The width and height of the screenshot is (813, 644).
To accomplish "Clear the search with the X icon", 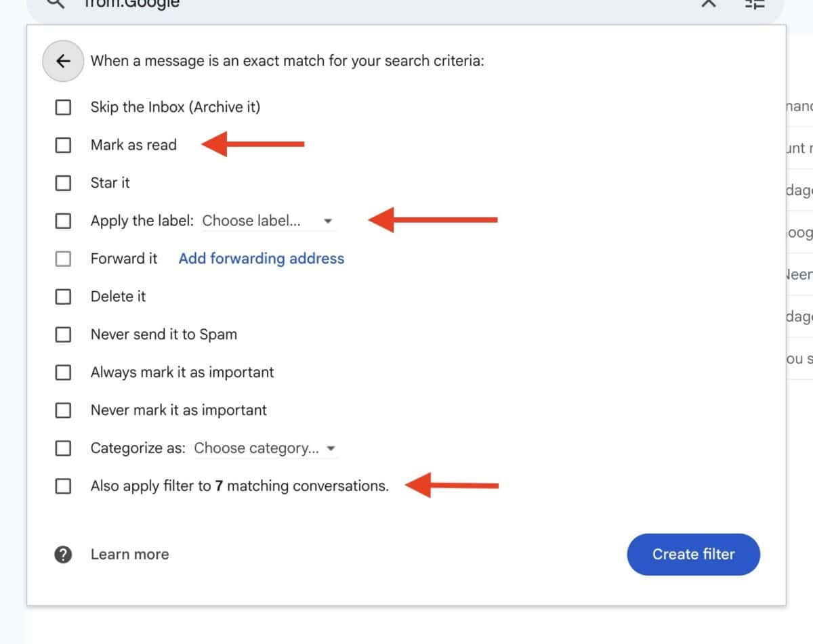I will (709, 3).
